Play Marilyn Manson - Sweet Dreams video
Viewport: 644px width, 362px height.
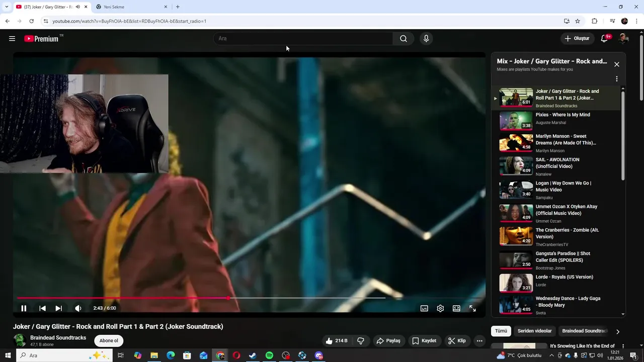click(556, 143)
